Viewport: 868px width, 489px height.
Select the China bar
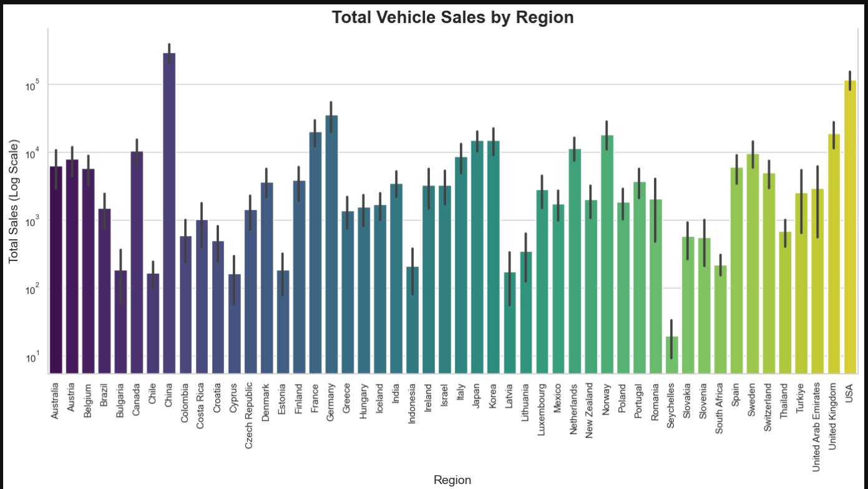click(169, 213)
